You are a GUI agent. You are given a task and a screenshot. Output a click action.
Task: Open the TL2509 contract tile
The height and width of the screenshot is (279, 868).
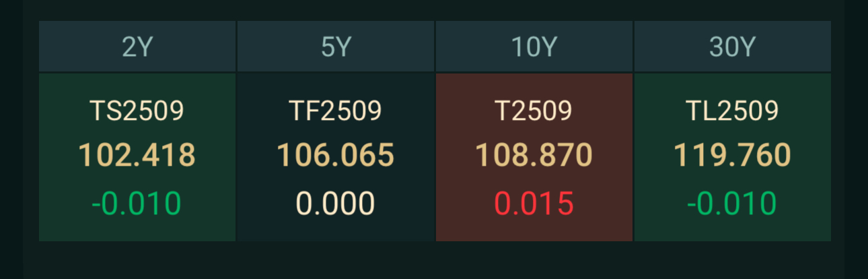733,157
